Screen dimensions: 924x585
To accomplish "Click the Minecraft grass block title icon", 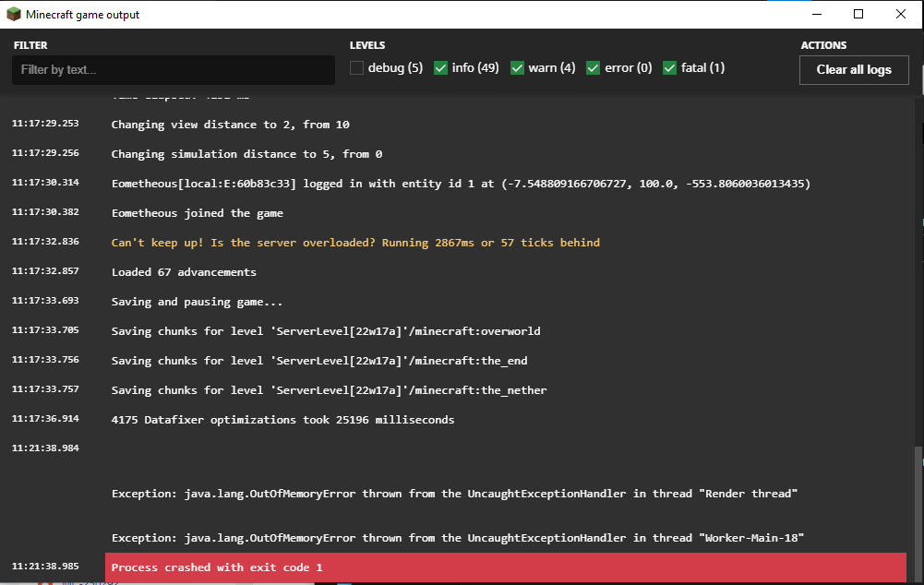I will 14,15.
